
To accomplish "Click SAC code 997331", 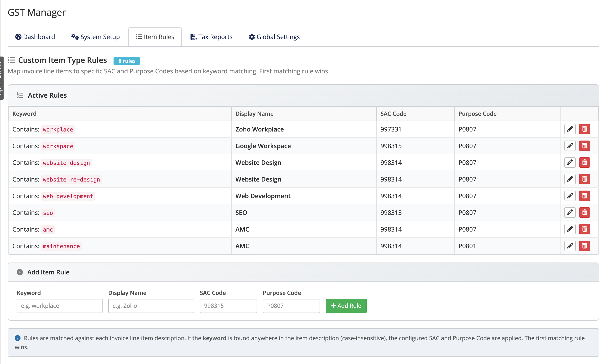I will [391, 129].
